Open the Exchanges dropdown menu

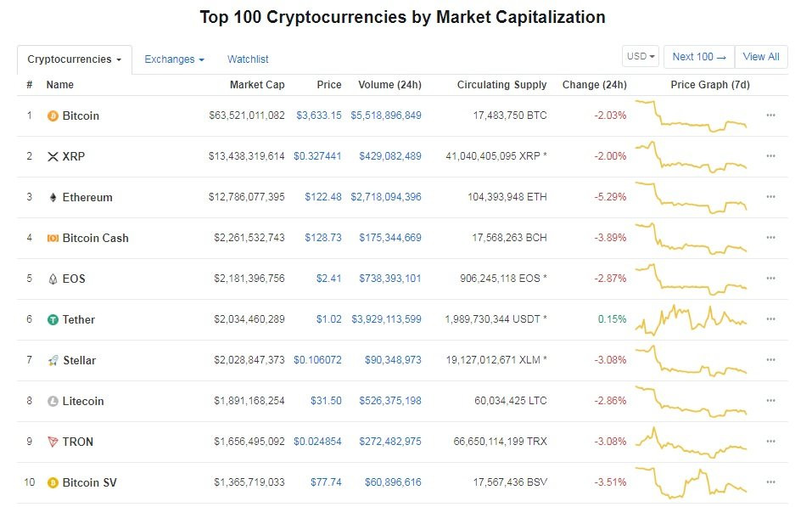tap(174, 59)
